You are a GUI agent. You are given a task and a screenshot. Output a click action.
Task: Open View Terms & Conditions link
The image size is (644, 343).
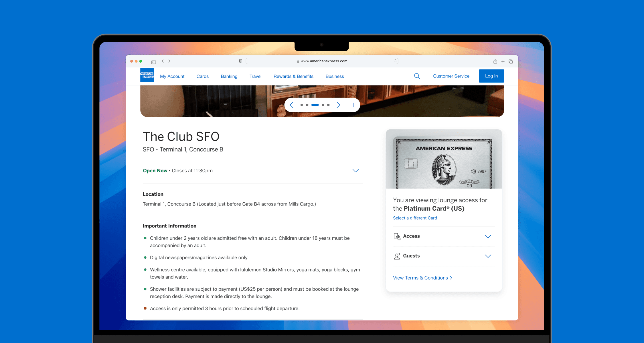click(x=423, y=278)
